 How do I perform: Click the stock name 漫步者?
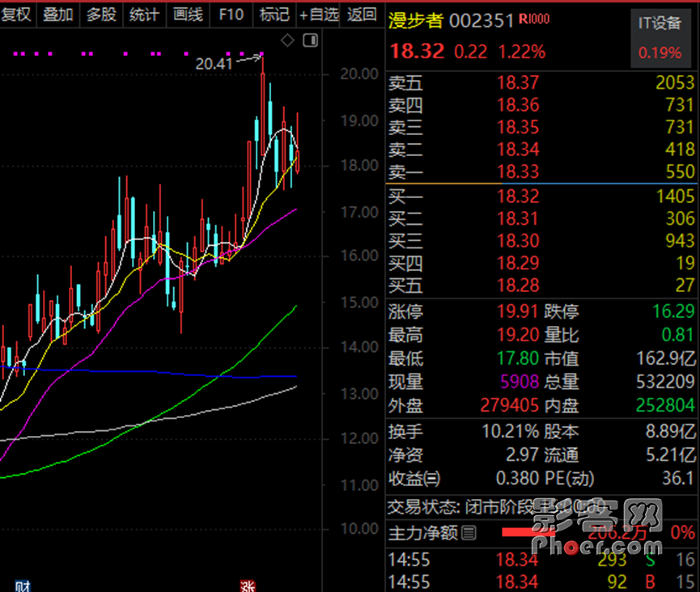click(416, 20)
